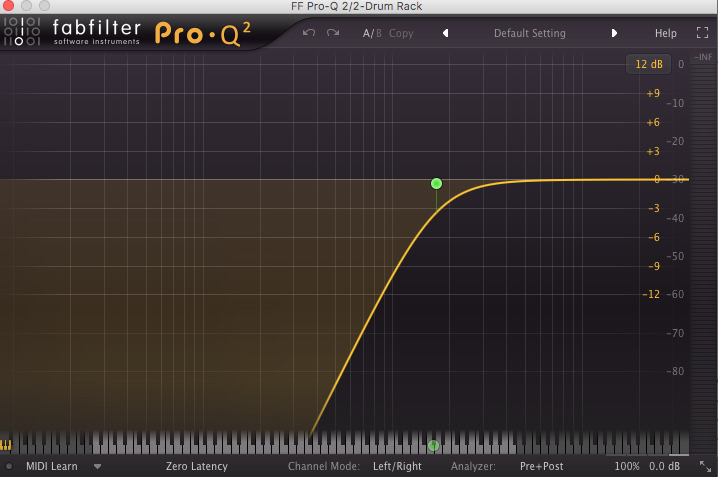Toggle the piano display icon at bottom left

[5, 444]
